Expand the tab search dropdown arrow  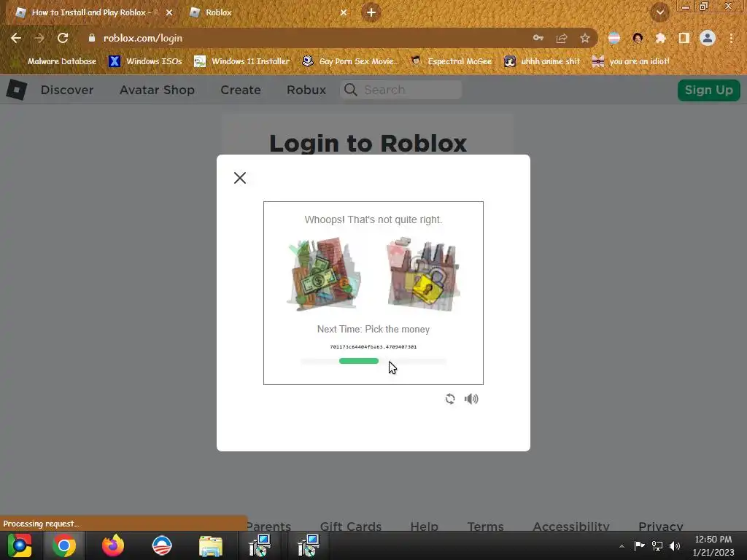click(x=659, y=12)
